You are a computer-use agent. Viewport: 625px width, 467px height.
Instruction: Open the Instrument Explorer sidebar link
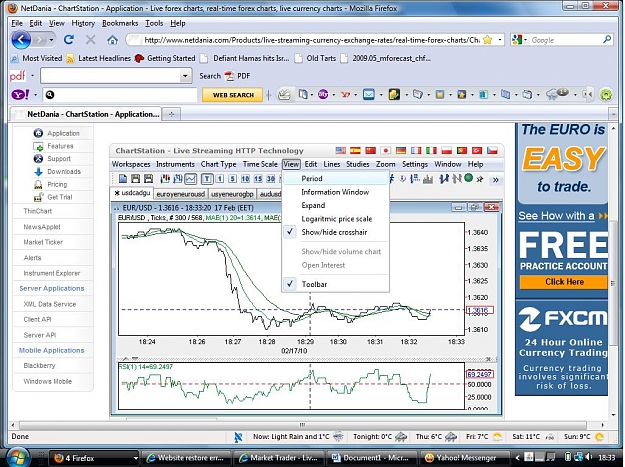coord(52,273)
